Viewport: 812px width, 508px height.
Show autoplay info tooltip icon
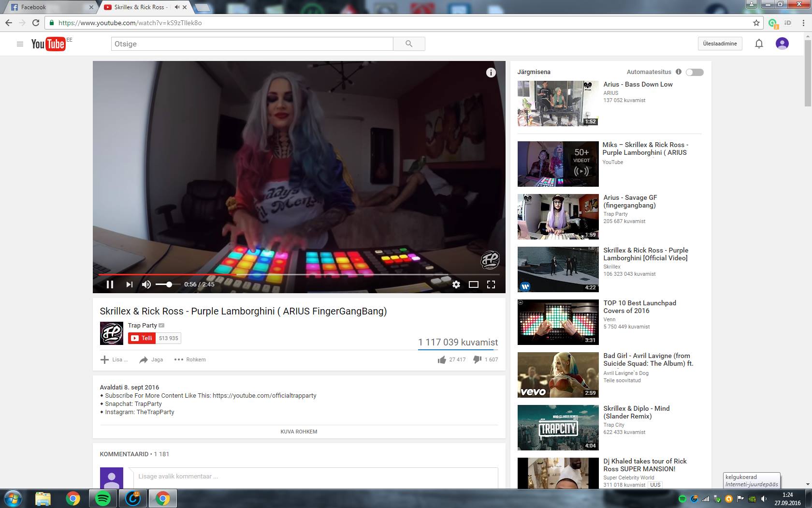(x=679, y=72)
